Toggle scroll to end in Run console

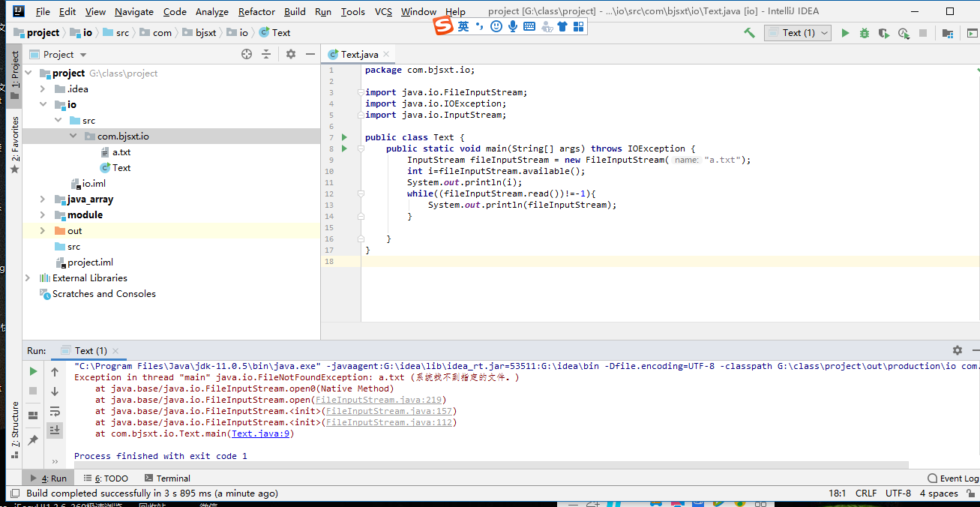[55, 430]
